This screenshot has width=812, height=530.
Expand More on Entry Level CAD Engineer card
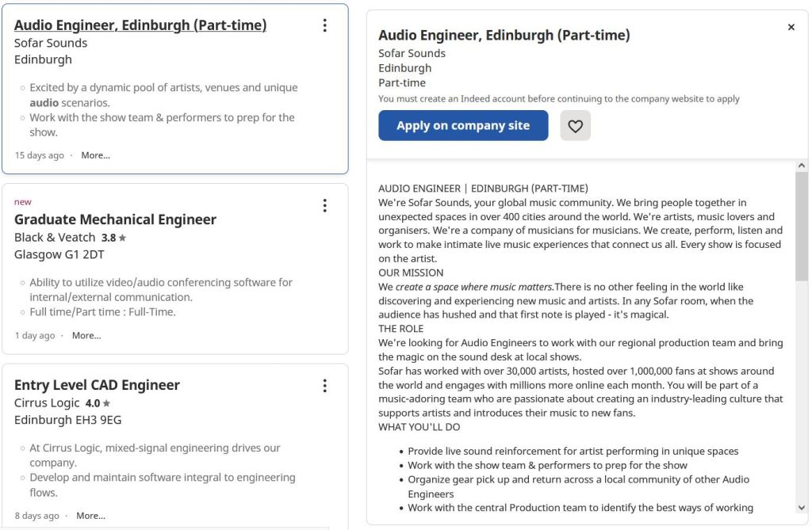point(90,516)
